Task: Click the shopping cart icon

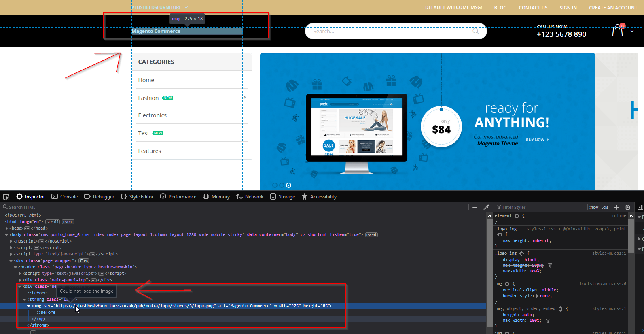Action: [617, 31]
